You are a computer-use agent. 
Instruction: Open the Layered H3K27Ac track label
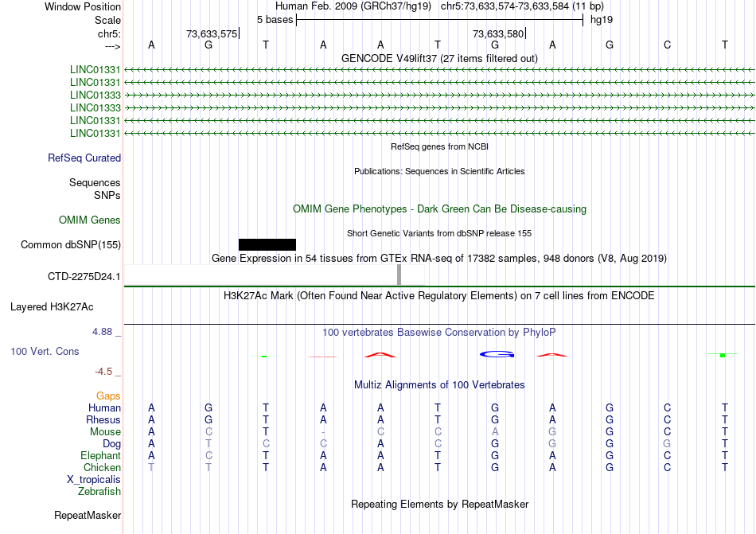(x=52, y=307)
